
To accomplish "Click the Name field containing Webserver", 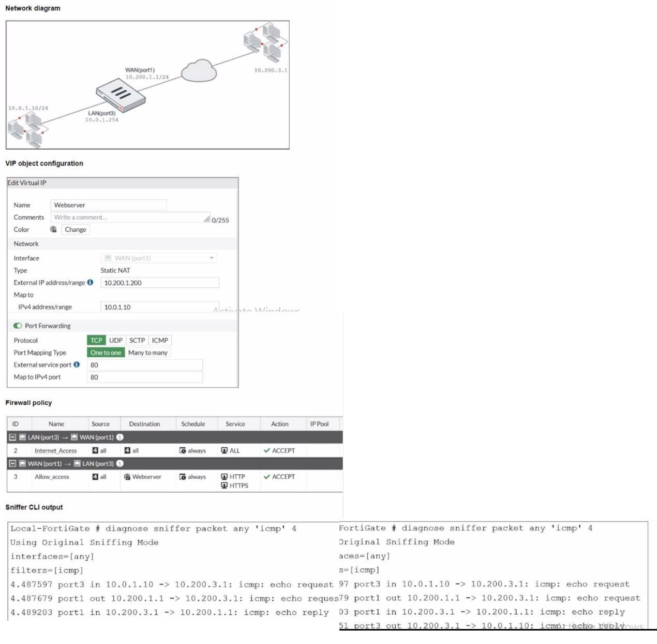I will tap(109, 205).
